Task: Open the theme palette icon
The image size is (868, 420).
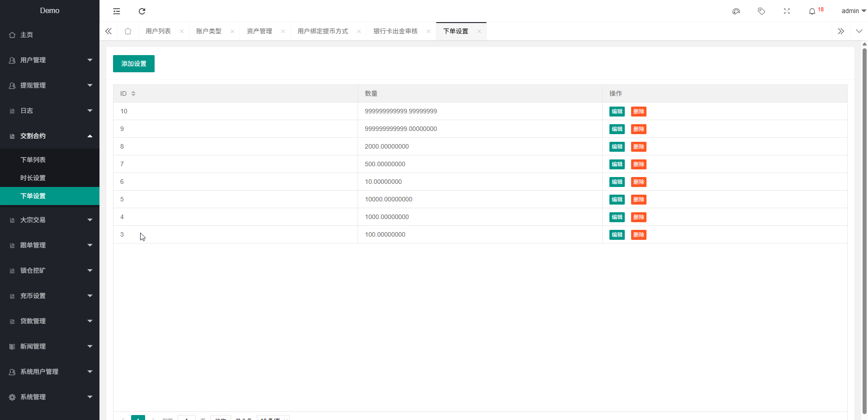Action: coord(736,11)
